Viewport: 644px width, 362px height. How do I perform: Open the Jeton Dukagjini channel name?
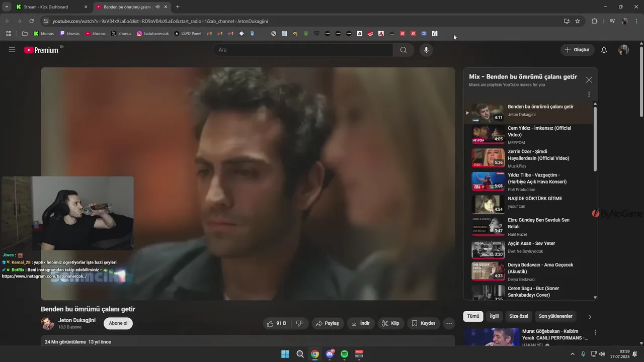77,320
